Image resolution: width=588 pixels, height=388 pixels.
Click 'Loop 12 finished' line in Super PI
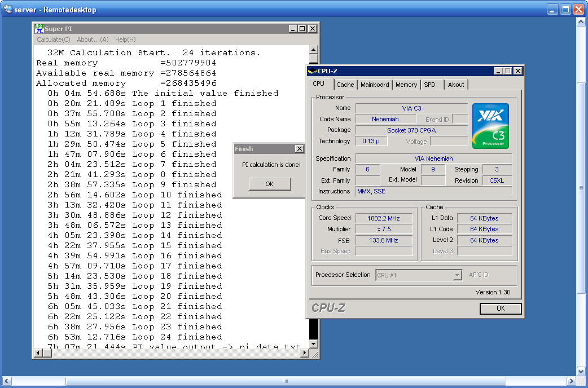(x=135, y=215)
